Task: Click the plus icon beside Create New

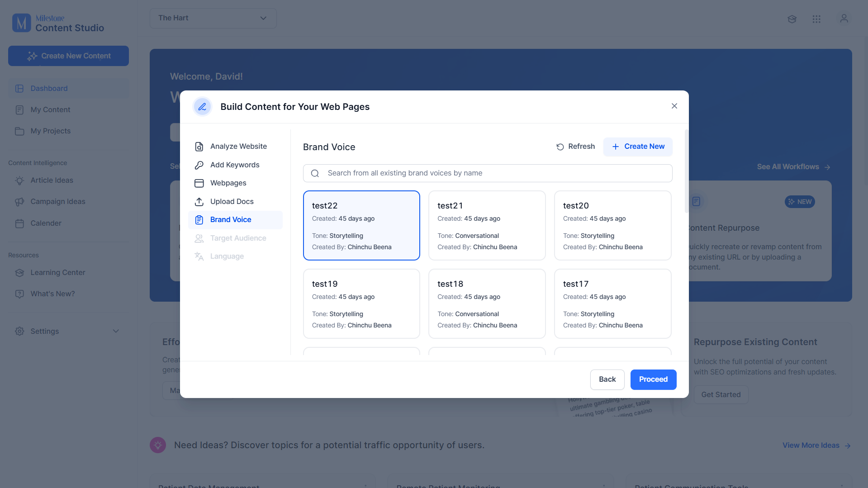Action: click(616, 147)
